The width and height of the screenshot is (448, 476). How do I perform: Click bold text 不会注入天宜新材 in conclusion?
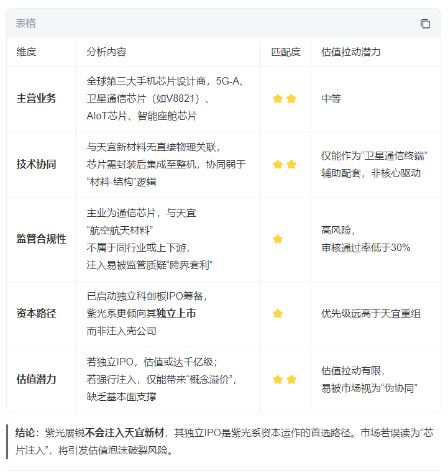click(125, 433)
